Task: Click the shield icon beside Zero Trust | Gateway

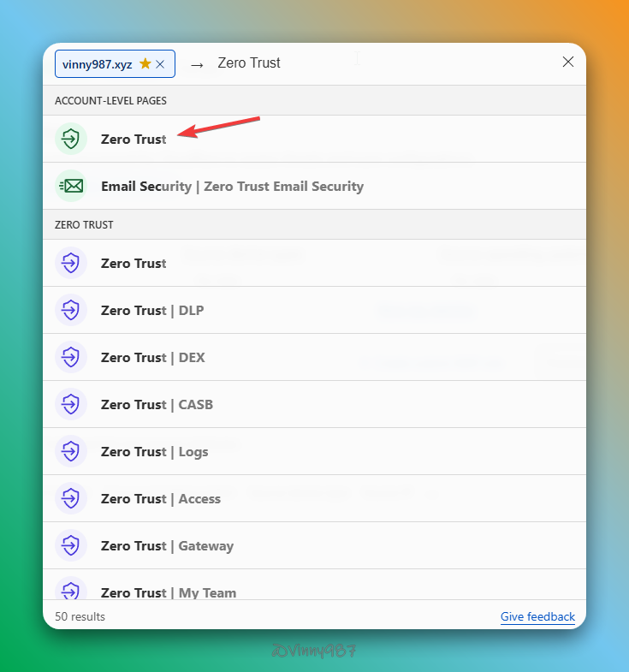Action: 71,545
